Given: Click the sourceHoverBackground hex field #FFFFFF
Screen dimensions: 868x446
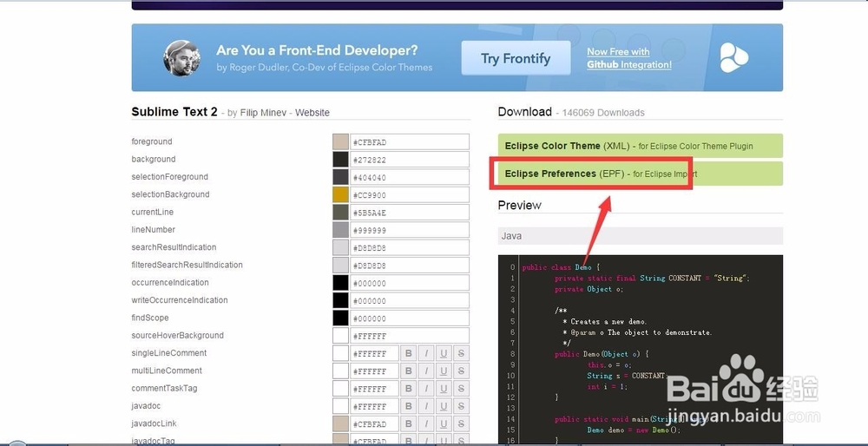Looking at the screenshot, I should (x=410, y=336).
